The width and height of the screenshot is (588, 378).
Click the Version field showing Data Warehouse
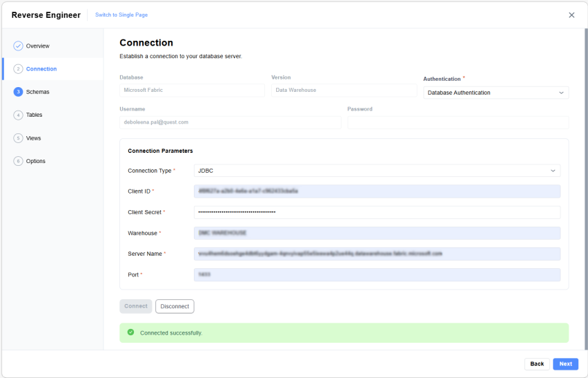(344, 90)
